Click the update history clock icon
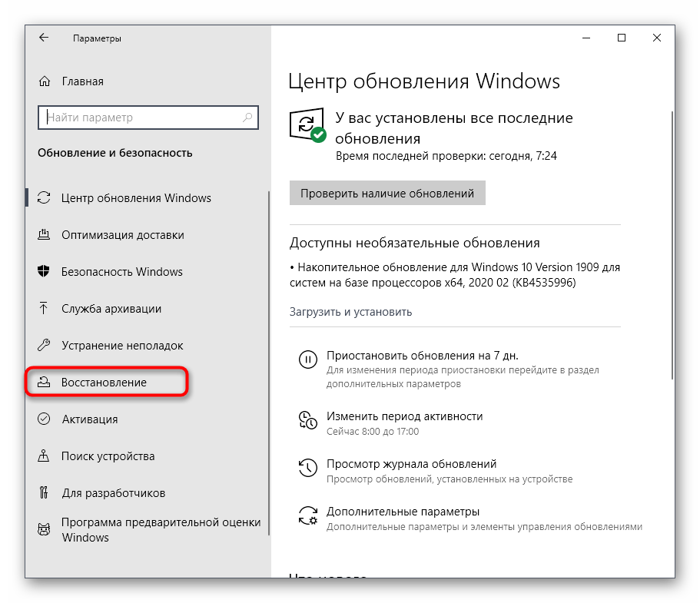Viewport: 700px width, 603px height. coord(308,467)
